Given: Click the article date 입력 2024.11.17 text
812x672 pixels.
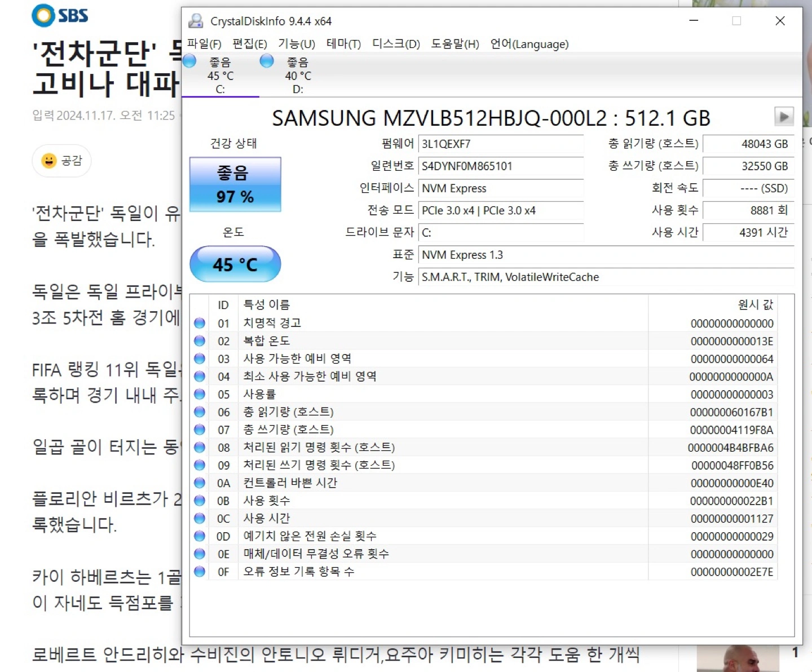Looking at the screenshot, I should pos(104,116).
